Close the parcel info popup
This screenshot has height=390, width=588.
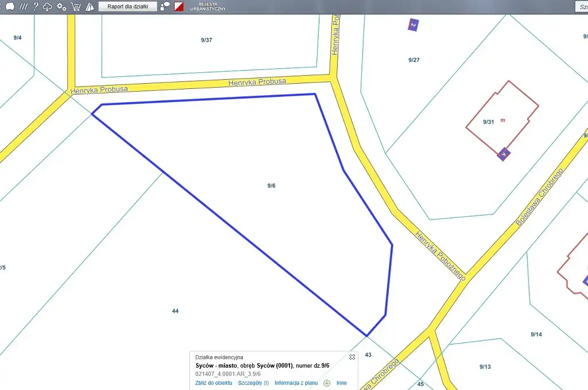pos(352,357)
